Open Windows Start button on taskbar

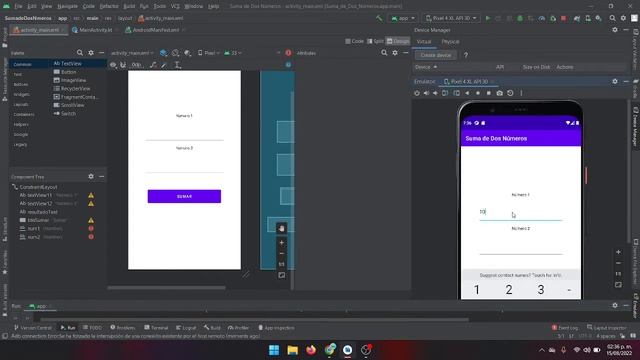tap(274, 350)
